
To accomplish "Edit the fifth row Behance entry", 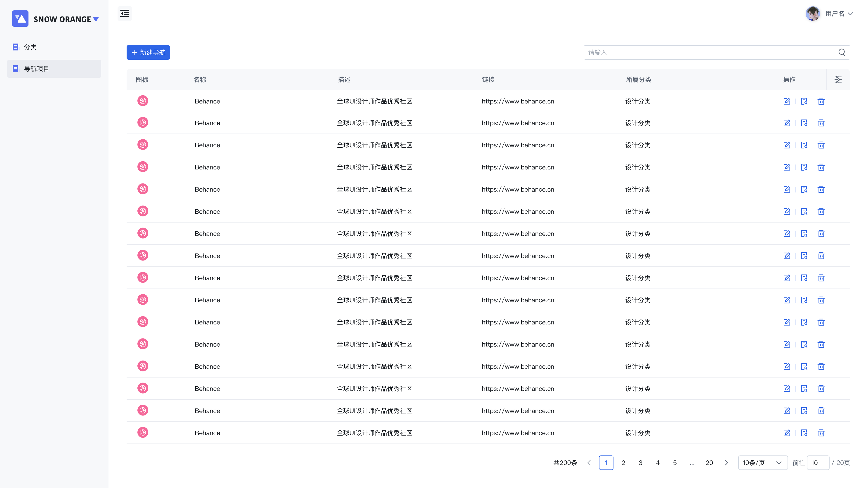I will [786, 189].
